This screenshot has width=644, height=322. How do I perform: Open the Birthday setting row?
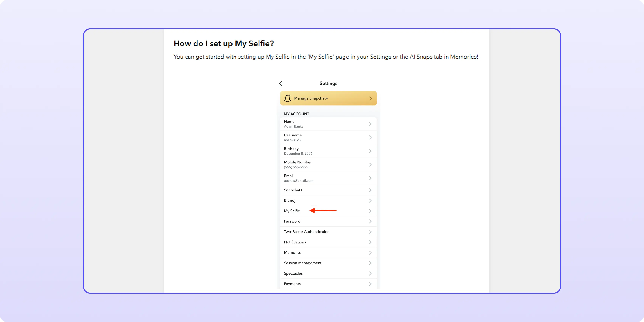coord(328,151)
